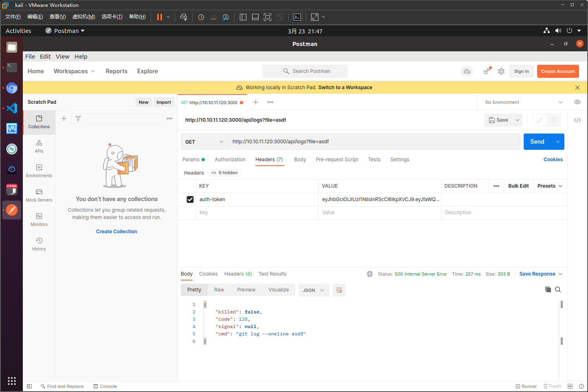This screenshot has height=392, width=588.
Task: Click the Import button
Action: [164, 102]
